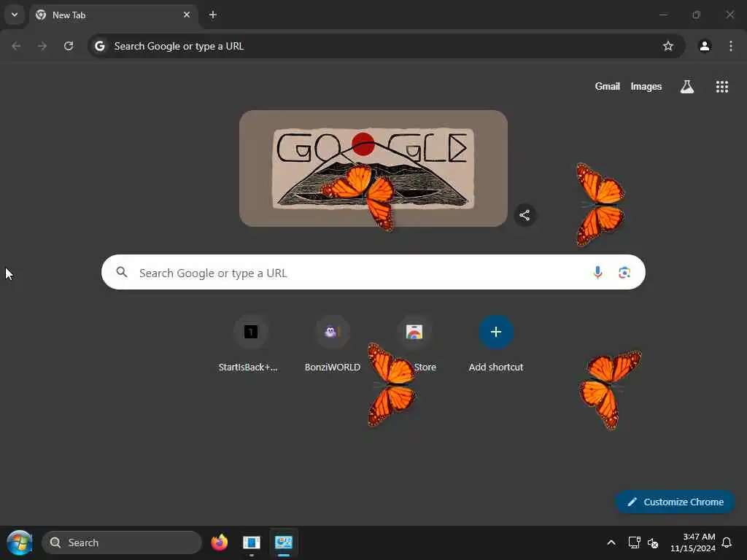The width and height of the screenshot is (747, 560).
Task: Reload the current page
Action: (69, 46)
